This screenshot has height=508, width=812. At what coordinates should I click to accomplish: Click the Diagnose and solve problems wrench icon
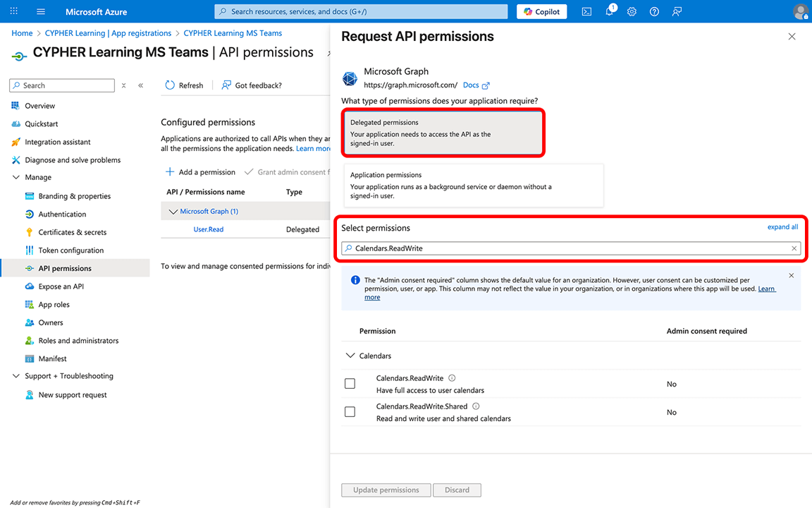(x=16, y=160)
